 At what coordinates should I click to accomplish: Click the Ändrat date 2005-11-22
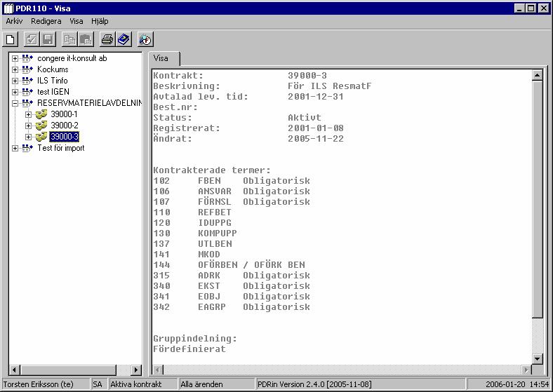316,139
